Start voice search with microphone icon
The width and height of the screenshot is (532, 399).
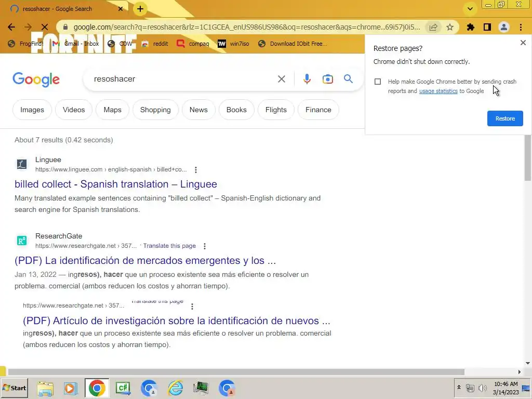click(307, 79)
